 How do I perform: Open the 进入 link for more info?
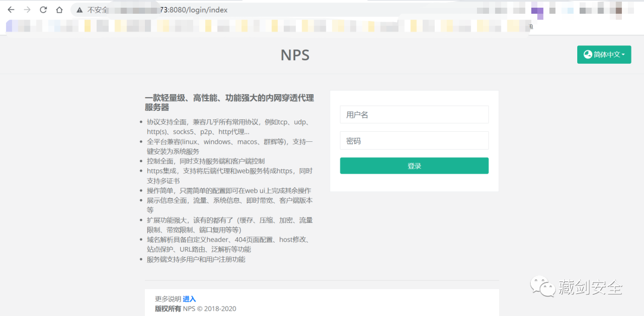coord(189,299)
